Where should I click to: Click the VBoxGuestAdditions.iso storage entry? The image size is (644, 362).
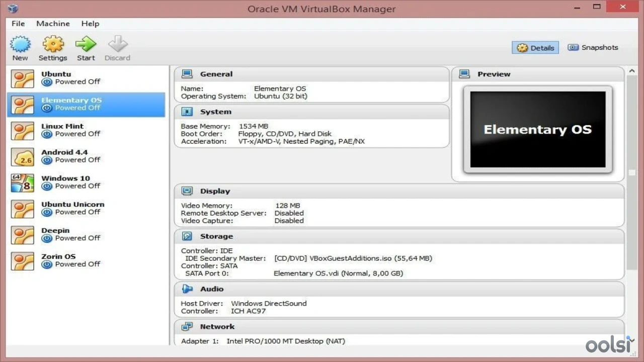click(353, 258)
